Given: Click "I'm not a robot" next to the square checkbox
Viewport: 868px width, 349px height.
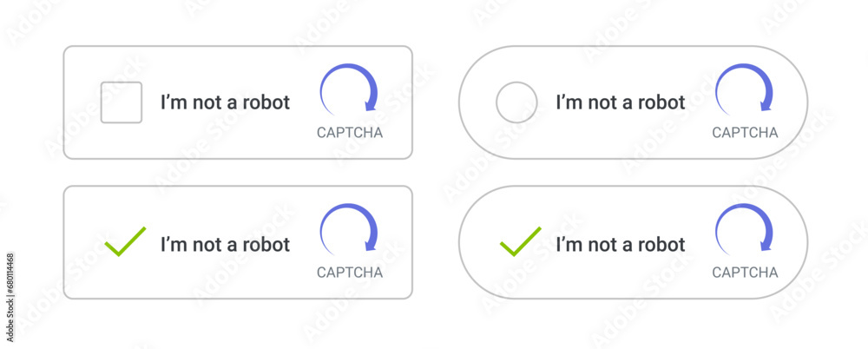Looking at the screenshot, I should click(226, 102).
